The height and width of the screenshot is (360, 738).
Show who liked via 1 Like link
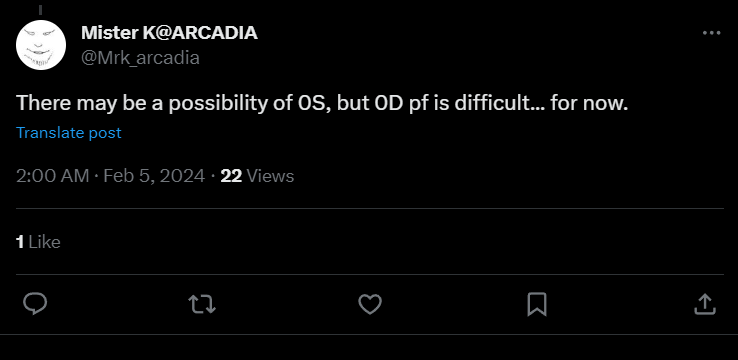(38, 242)
